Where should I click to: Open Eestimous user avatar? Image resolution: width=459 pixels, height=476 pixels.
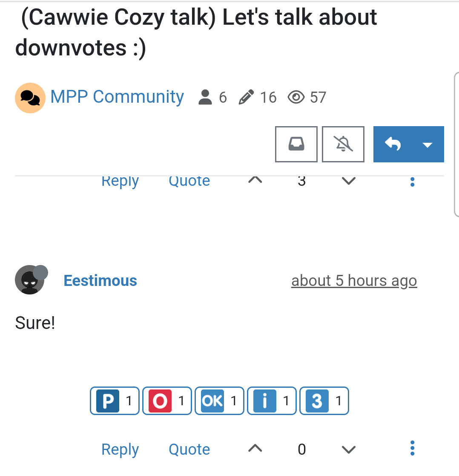point(30,280)
